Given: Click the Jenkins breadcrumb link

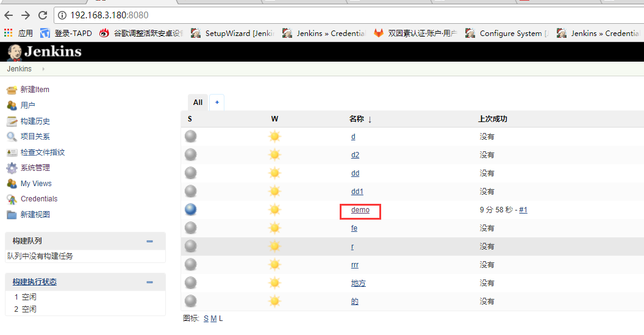Looking at the screenshot, I should click(x=20, y=68).
